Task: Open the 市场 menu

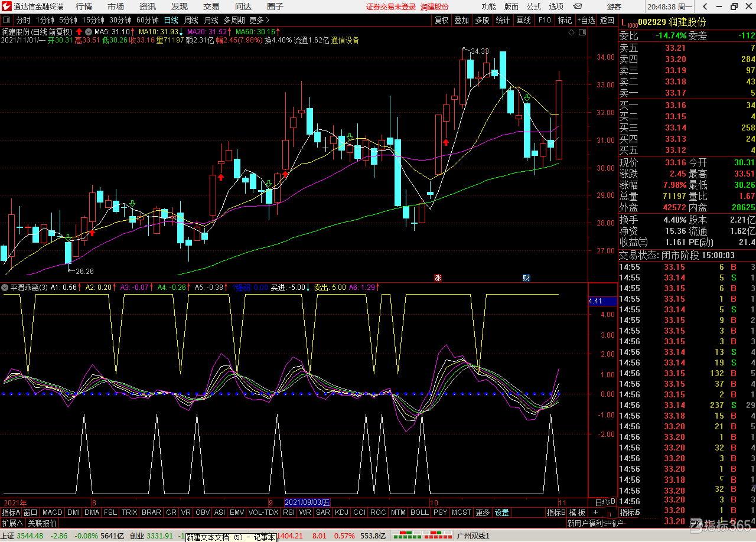Action: (x=116, y=6)
